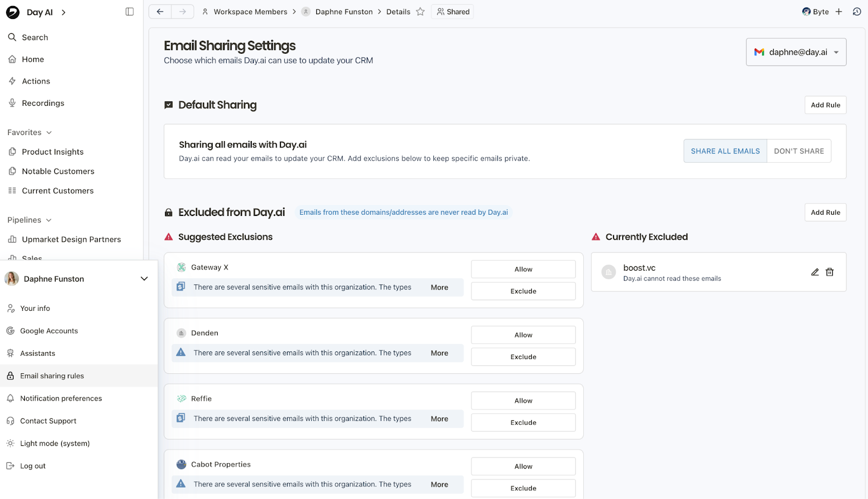
Task: Click the Denden organization logo
Action: 182,333
